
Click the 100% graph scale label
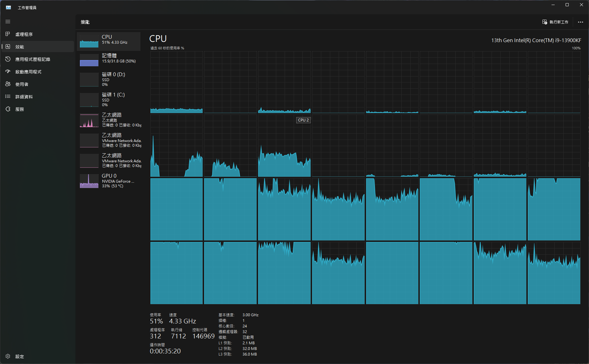pyautogui.click(x=576, y=48)
